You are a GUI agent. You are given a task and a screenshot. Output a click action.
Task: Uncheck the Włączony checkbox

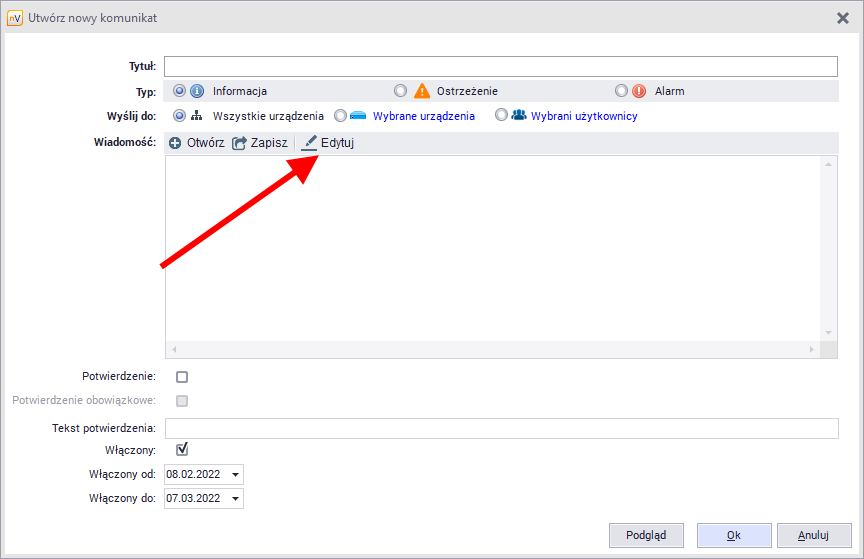[182, 450]
